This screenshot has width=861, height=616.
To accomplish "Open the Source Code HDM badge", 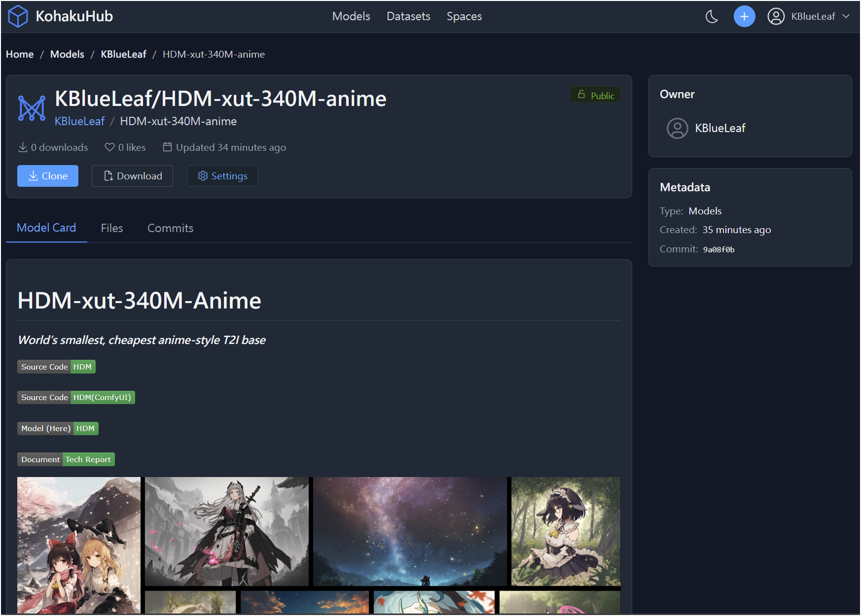I will coord(56,367).
